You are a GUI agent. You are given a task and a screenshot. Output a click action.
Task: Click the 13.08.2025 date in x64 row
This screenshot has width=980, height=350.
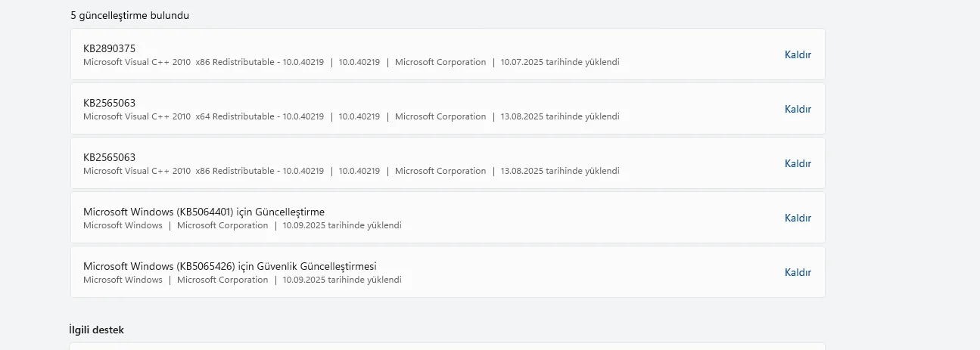[x=559, y=116]
